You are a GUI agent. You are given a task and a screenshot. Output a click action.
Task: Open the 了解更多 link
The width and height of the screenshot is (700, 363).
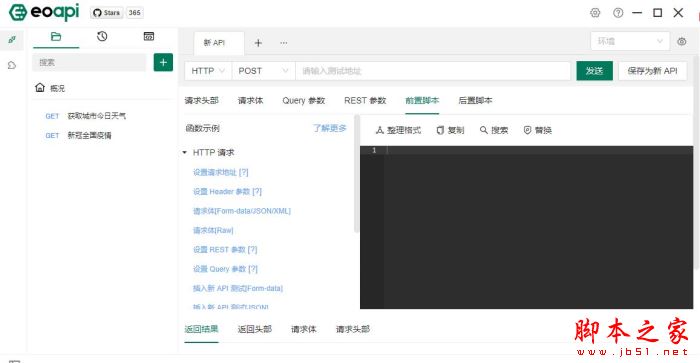[x=329, y=128]
